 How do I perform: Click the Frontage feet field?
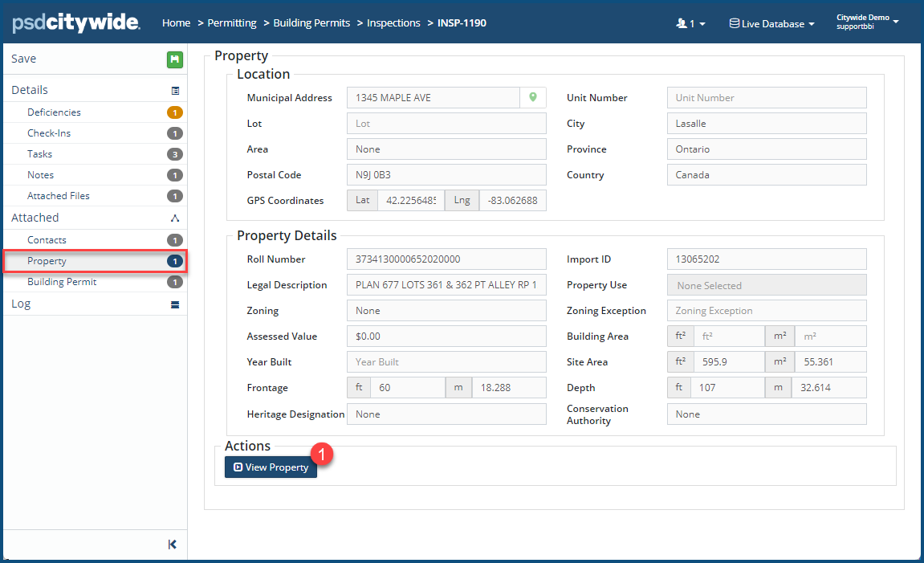pos(408,387)
